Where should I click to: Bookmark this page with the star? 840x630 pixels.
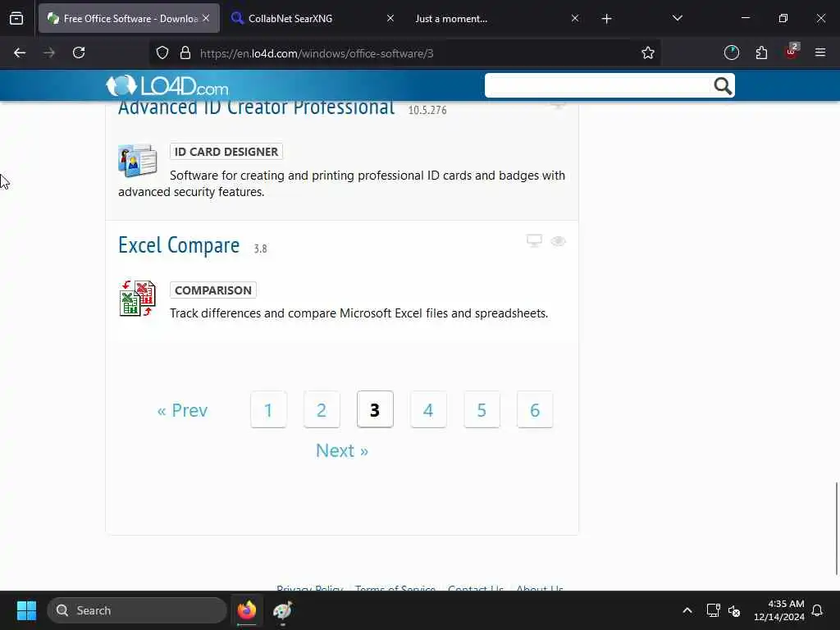click(x=648, y=53)
